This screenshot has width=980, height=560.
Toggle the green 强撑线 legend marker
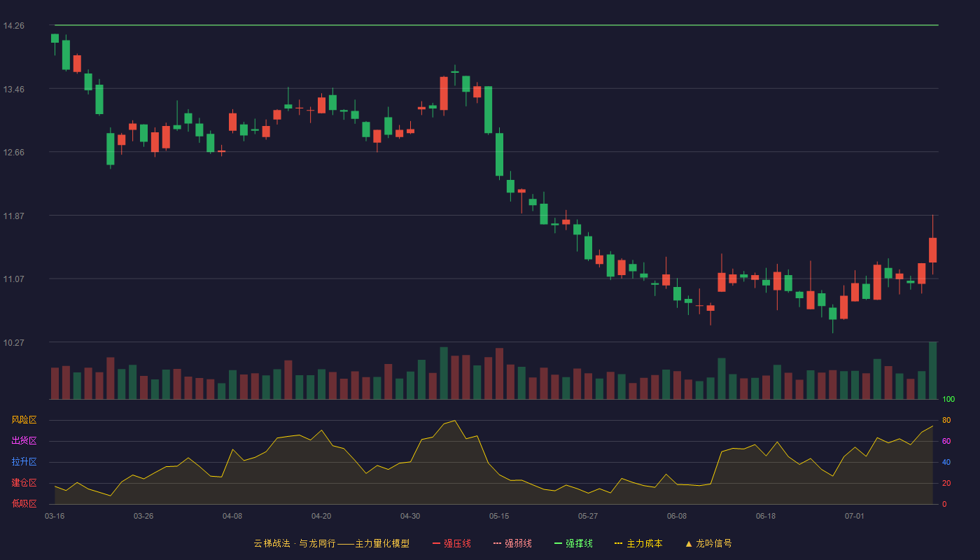click(x=558, y=543)
